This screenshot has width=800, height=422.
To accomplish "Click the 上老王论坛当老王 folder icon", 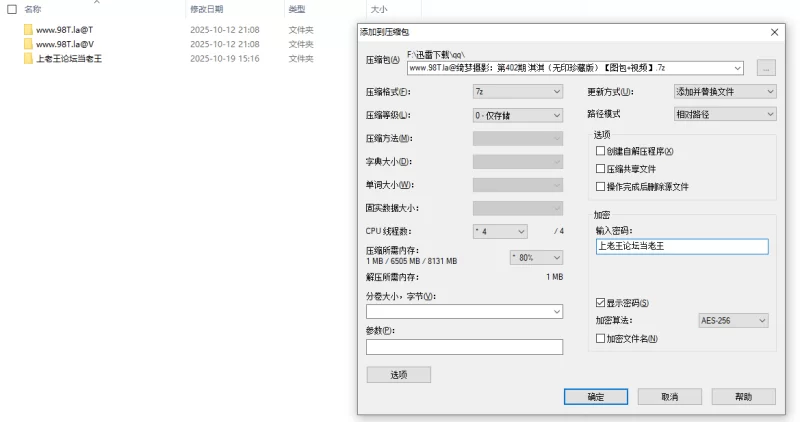I will [28, 59].
